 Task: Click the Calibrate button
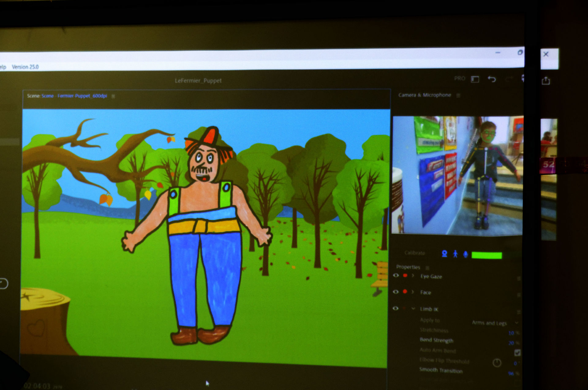pyautogui.click(x=415, y=253)
